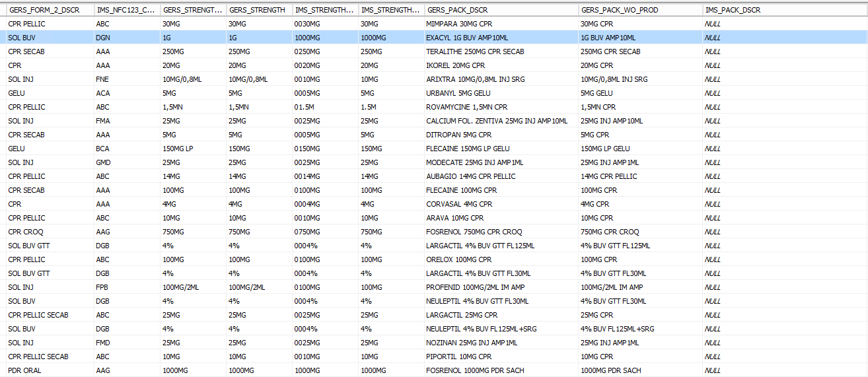868x377 pixels.
Task: Click cell ROVAMYCINE 1,5MN CPR
Action: [x=501, y=107]
